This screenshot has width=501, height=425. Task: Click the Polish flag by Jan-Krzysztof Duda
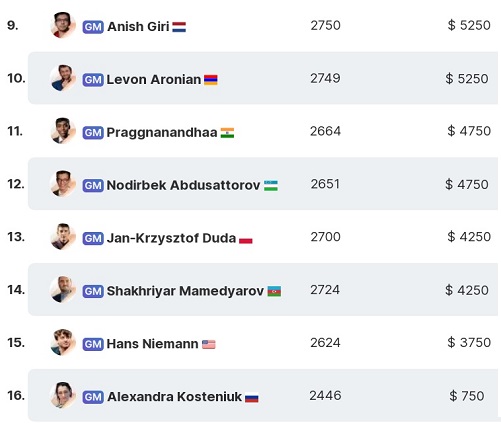point(246,239)
